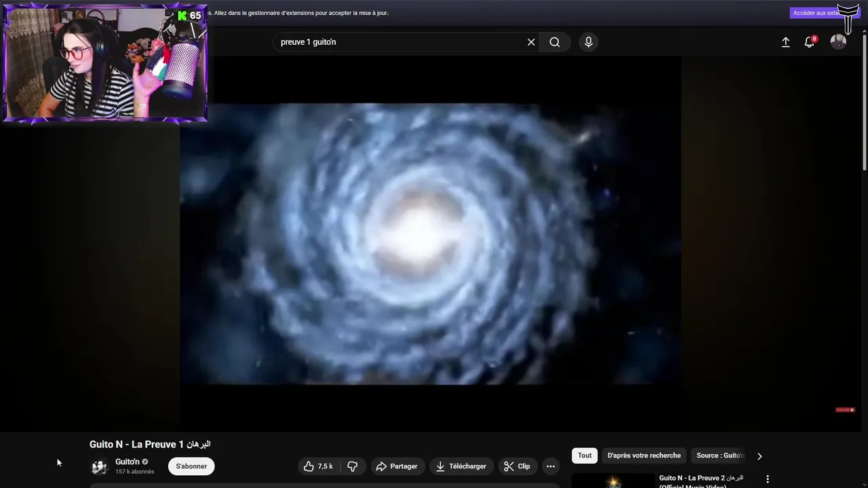Open the notifications bell
The width and height of the screenshot is (868, 488).
click(809, 42)
